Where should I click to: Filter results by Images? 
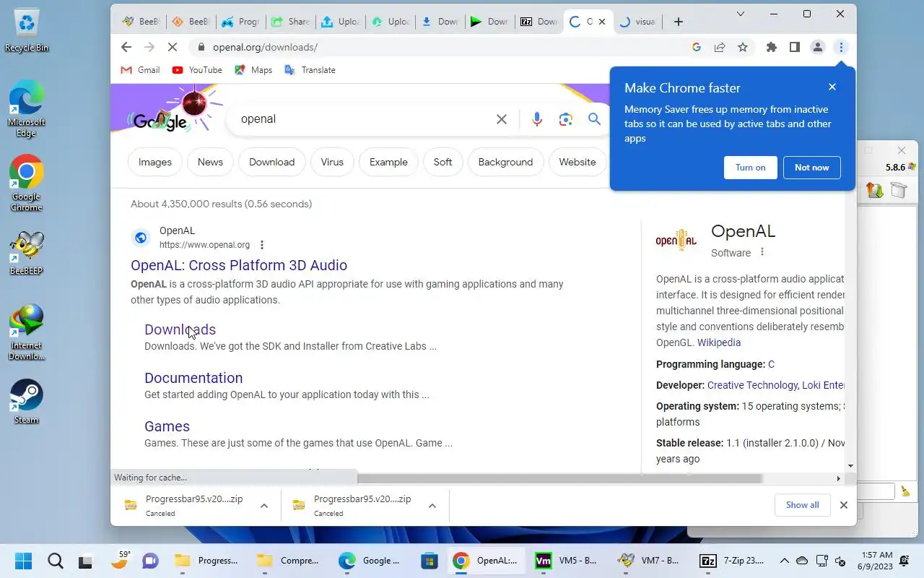click(x=155, y=162)
